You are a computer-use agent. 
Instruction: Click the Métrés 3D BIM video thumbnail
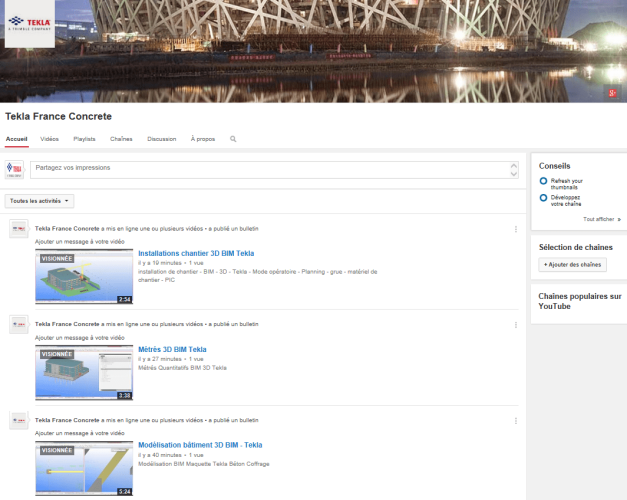click(84, 372)
